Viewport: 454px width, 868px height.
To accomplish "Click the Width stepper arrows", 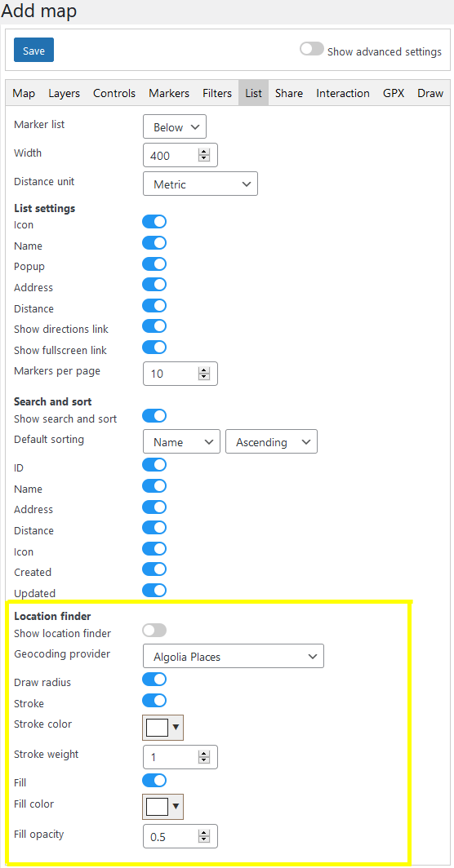I will coord(204,156).
